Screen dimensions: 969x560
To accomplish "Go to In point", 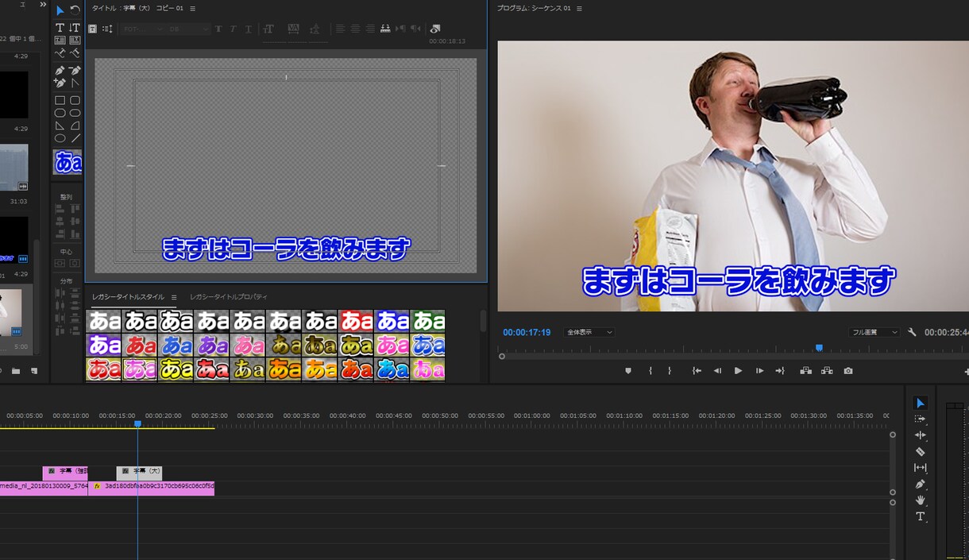I will [x=697, y=371].
